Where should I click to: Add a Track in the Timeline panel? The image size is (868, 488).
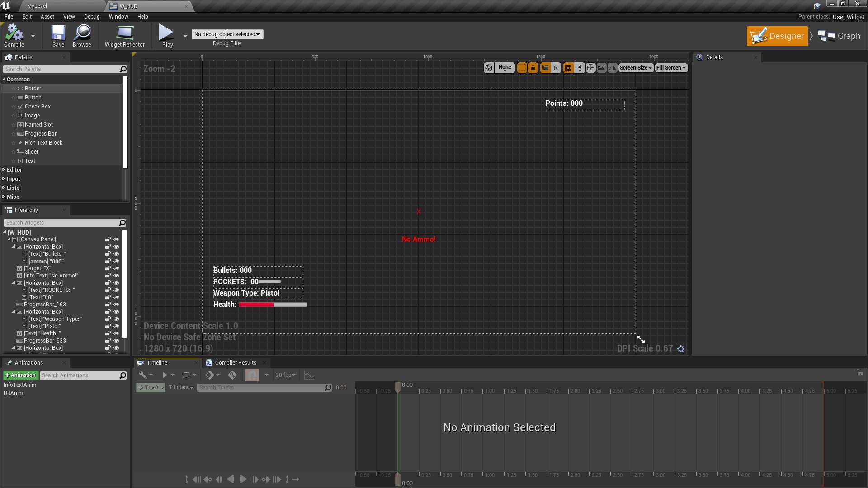[x=150, y=387]
